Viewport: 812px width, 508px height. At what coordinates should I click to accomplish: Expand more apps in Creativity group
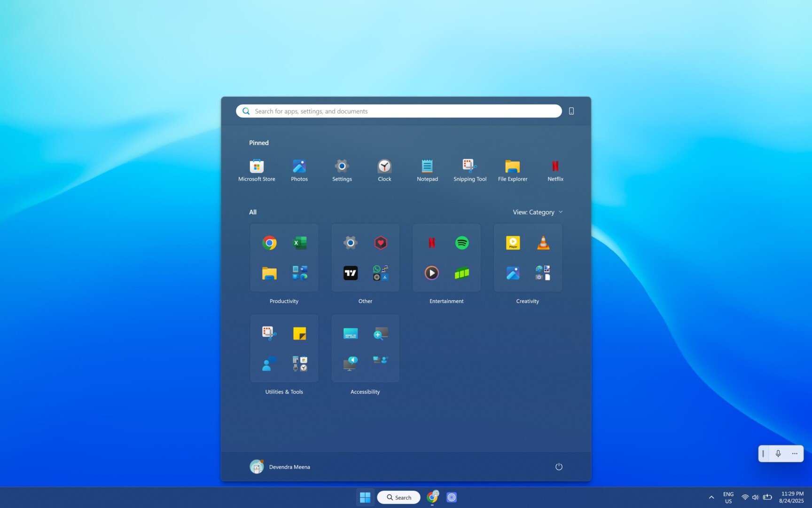(x=543, y=273)
